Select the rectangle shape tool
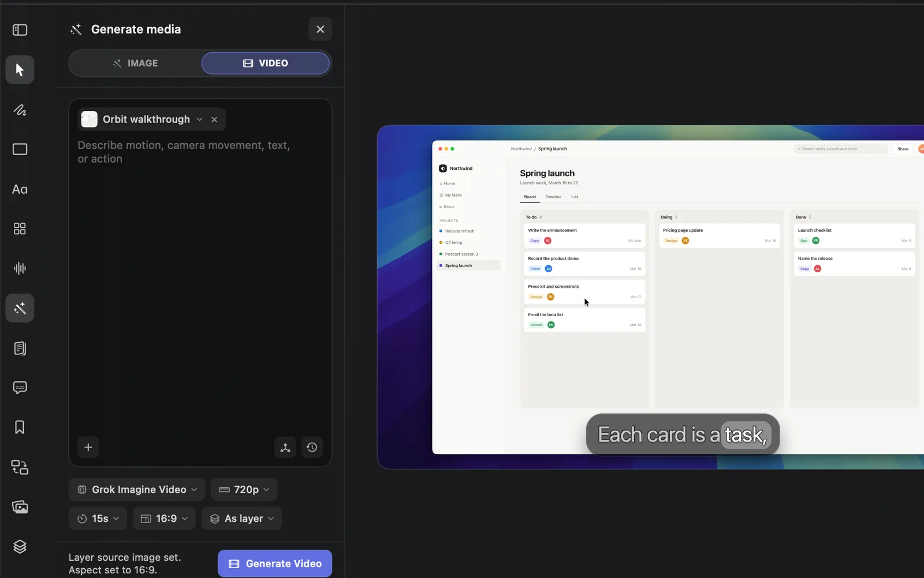The width and height of the screenshot is (924, 578). (x=20, y=149)
